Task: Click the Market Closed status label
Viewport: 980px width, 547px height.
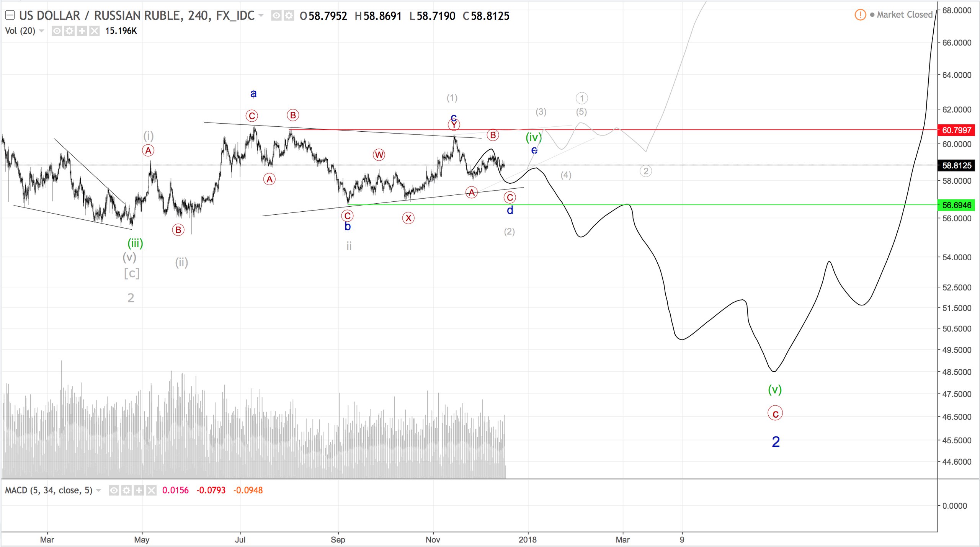Action: [904, 15]
